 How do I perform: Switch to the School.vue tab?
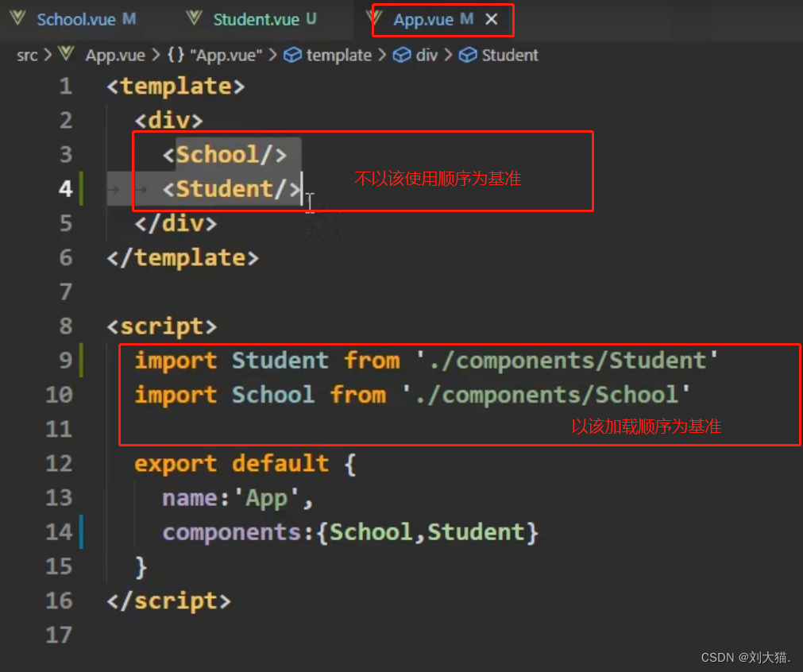(x=75, y=20)
